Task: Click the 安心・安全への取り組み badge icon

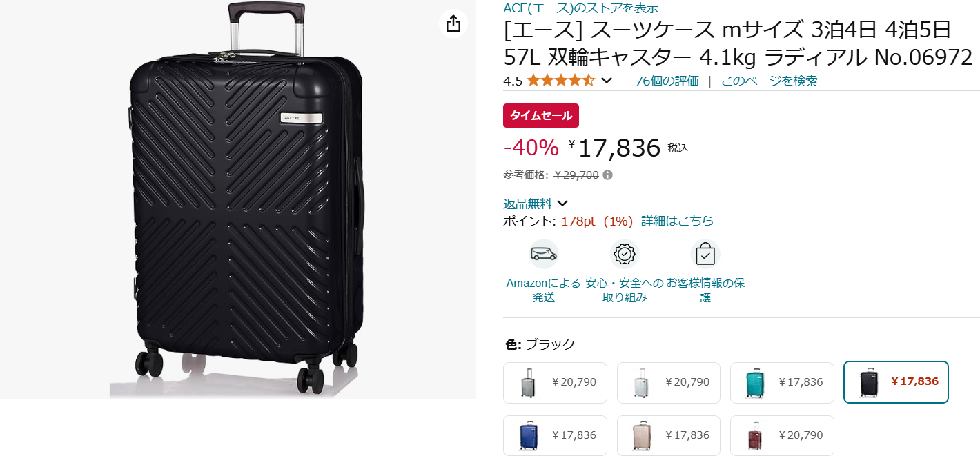Action: (x=624, y=254)
